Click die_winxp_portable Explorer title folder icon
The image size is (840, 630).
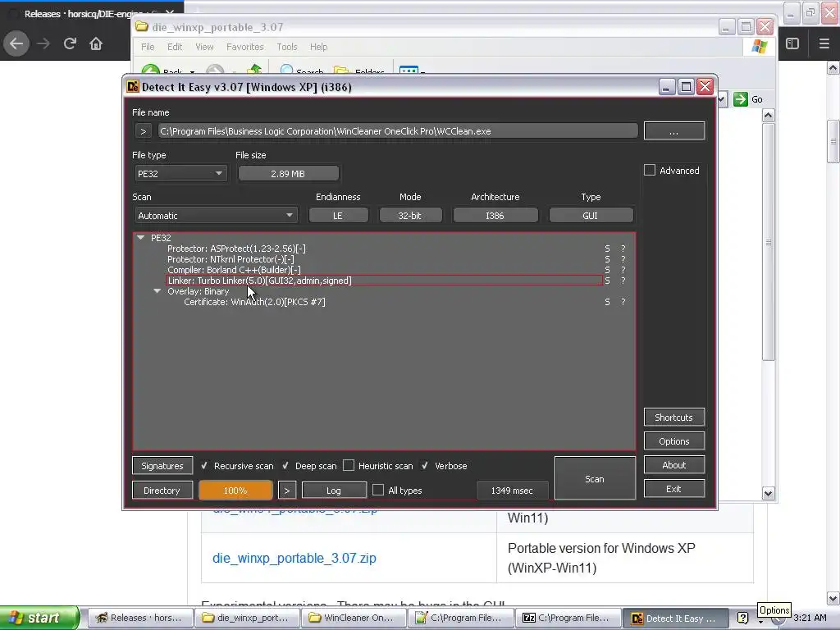click(x=141, y=26)
